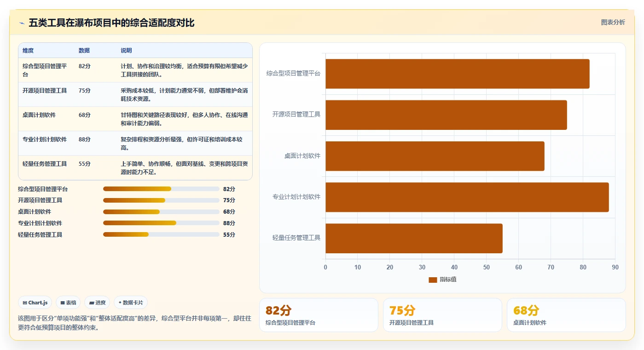This screenshot has height=350, width=644.
Task: Click the 桌面计划软件 progress bar
Action: point(161,212)
